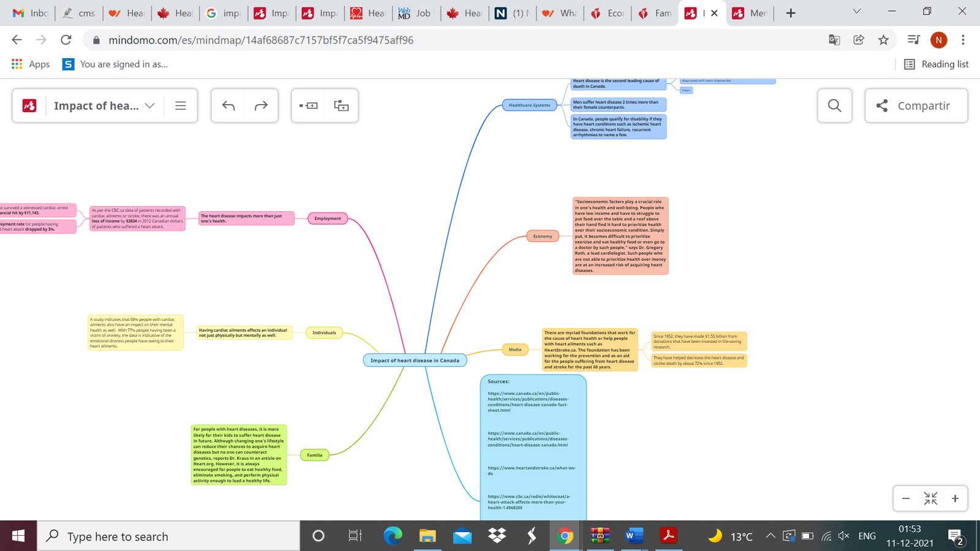The height and width of the screenshot is (551, 980).
Task: Open the Chrome profile N avatar
Action: point(938,40)
